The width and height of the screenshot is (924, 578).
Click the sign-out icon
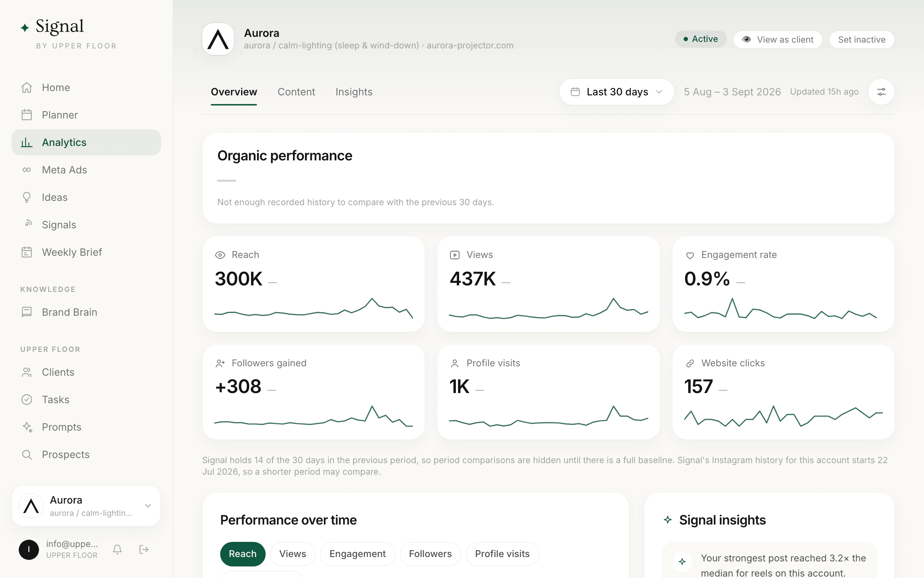point(144,550)
